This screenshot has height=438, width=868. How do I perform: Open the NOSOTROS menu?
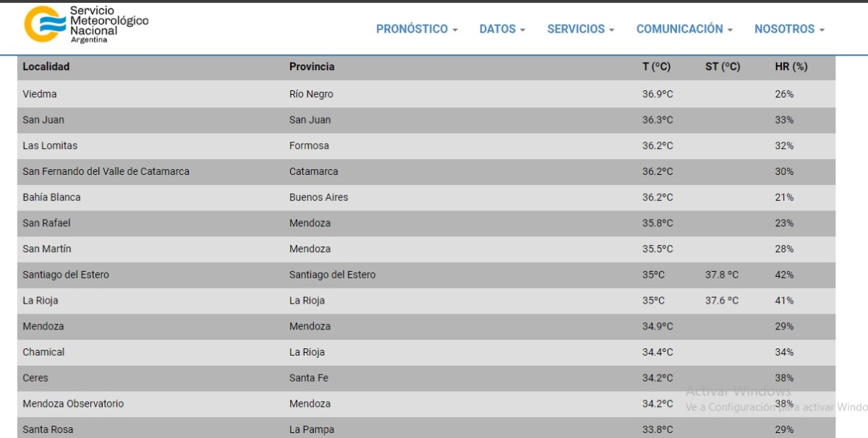(789, 29)
